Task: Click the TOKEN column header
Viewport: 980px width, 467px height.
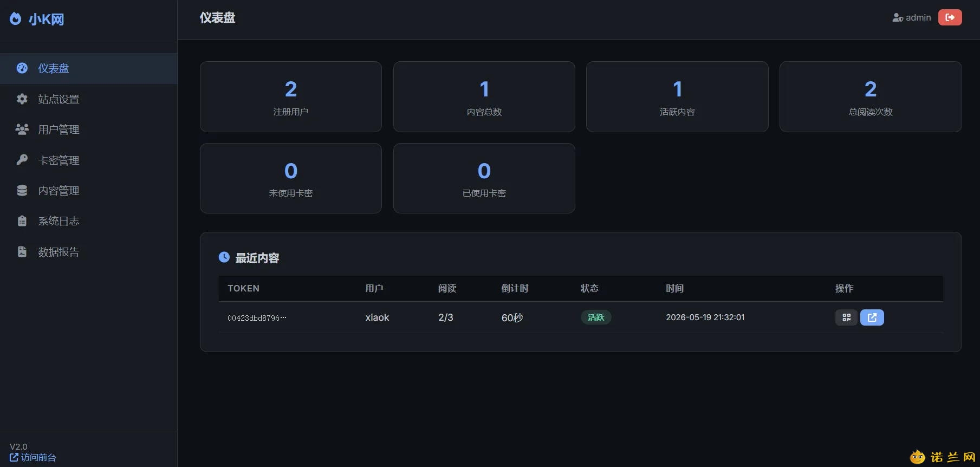Action: 243,288
